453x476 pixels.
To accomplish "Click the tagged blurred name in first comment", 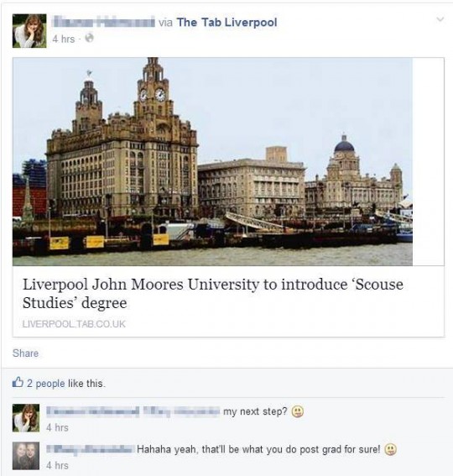I will pos(181,411).
